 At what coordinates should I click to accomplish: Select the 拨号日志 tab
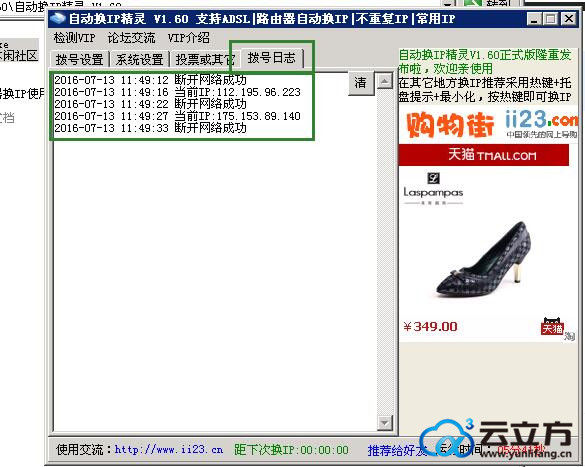[271, 58]
